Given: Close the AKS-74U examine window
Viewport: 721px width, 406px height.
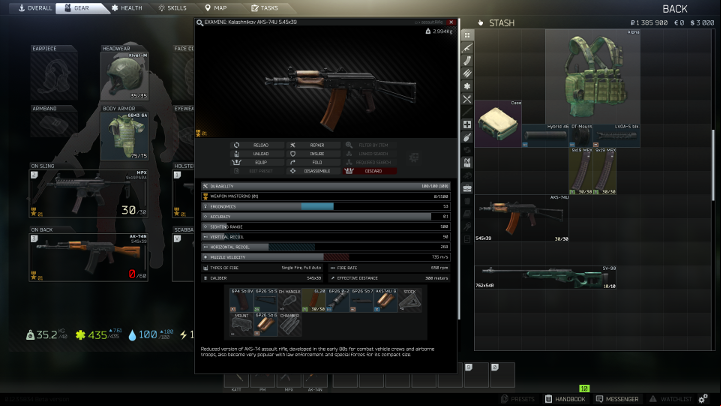Looking at the screenshot, I should pos(451,22).
